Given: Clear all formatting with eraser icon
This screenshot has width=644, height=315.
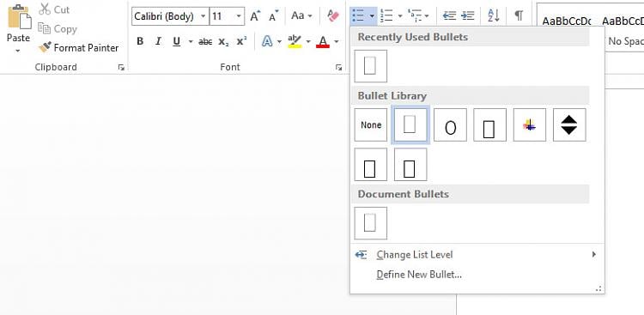Looking at the screenshot, I should pos(333,16).
